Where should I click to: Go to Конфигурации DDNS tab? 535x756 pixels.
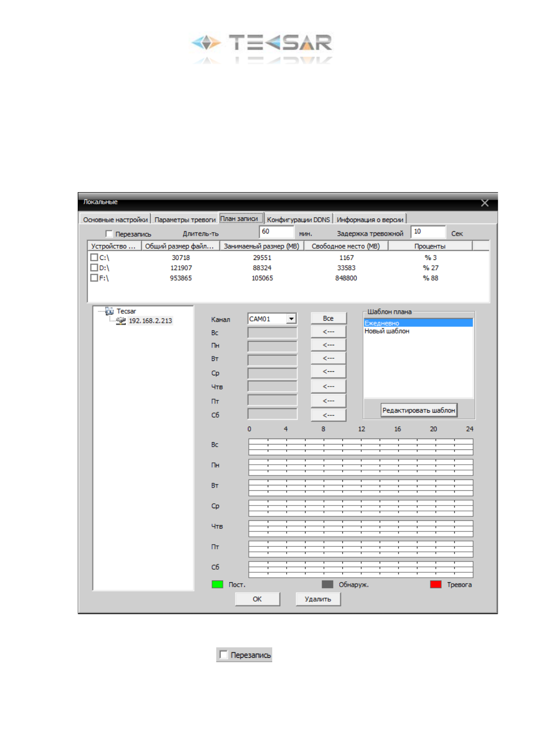298,220
